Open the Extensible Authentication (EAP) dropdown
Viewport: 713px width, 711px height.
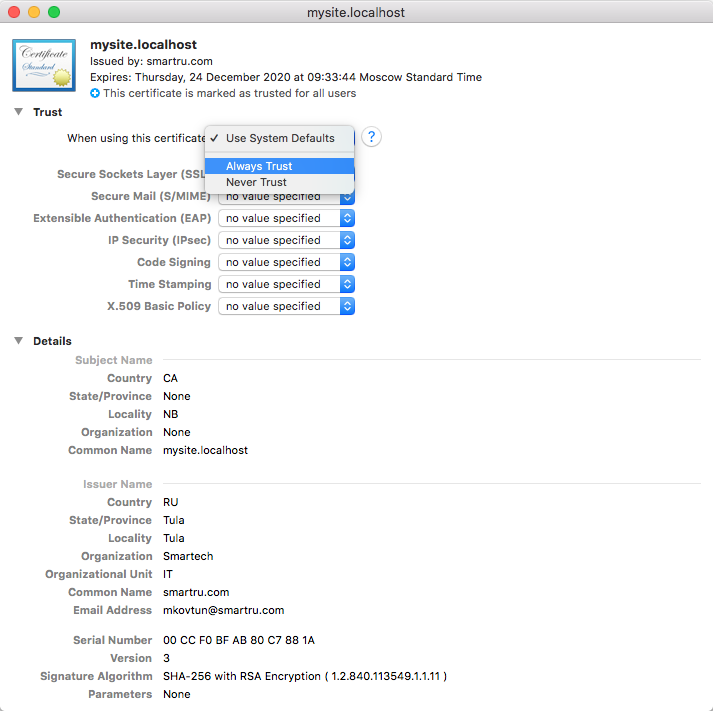286,218
